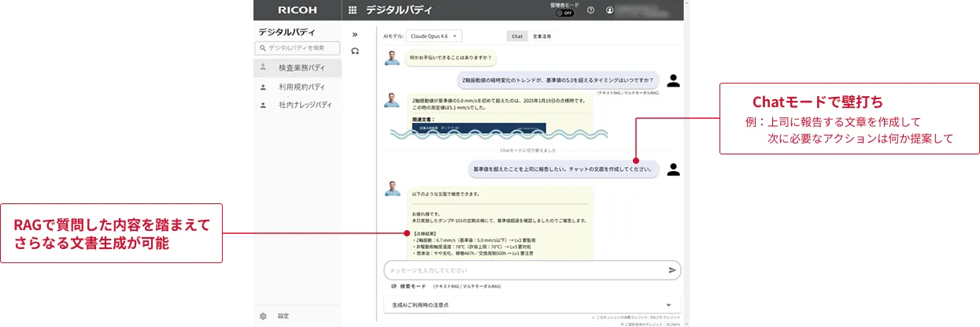Screen dimensions: 980x327
Task: Click buddy avatar beside the greeting message
Action: click(x=392, y=58)
